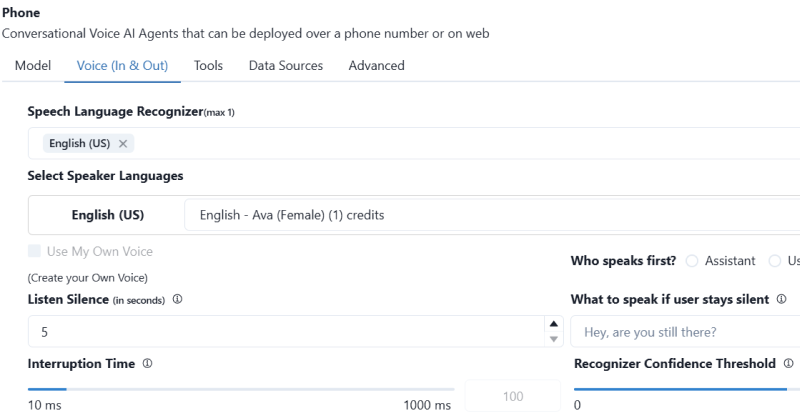Open the Speech Language Recognizer dropdown
Image resolution: width=800 pixels, height=418 pixels.
[x=450, y=144]
